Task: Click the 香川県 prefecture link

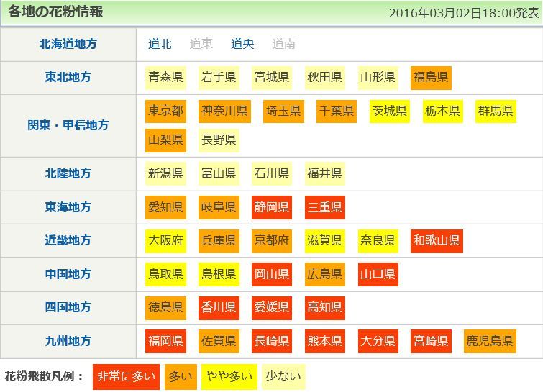Action: coord(219,308)
